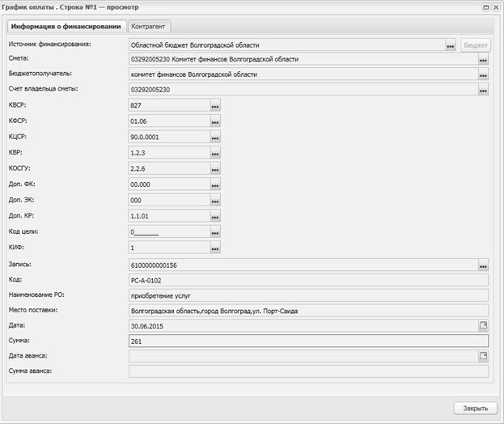Expand the КОСГУ selection list button
The image size is (504, 424).
pos(215,169)
